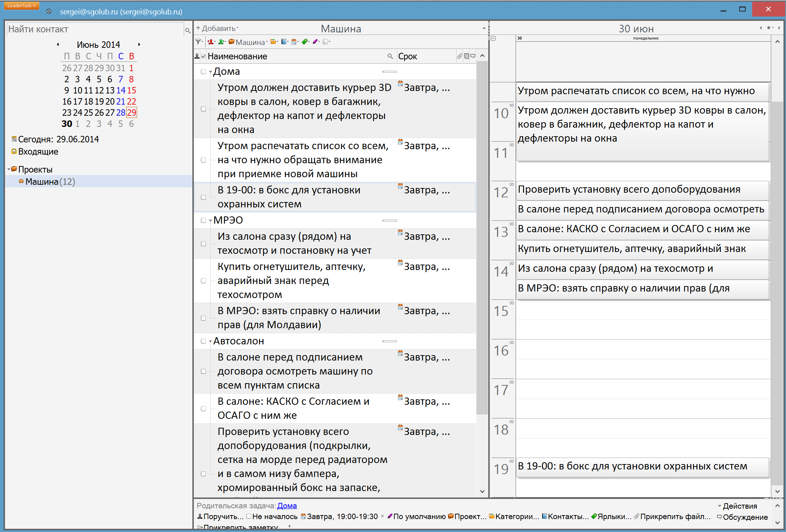This screenshot has width=786, height=532.
Task: Open the LeaderTask main menu
Action: [x=22, y=6]
